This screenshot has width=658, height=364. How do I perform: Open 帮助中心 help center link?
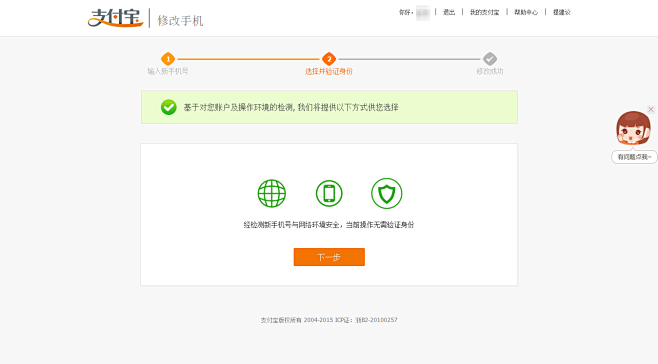click(526, 12)
